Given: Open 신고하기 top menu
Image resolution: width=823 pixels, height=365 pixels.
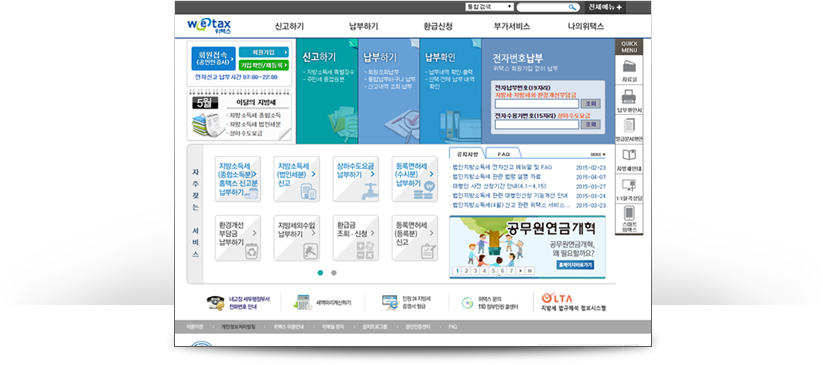Looking at the screenshot, I should tap(289, 26).
